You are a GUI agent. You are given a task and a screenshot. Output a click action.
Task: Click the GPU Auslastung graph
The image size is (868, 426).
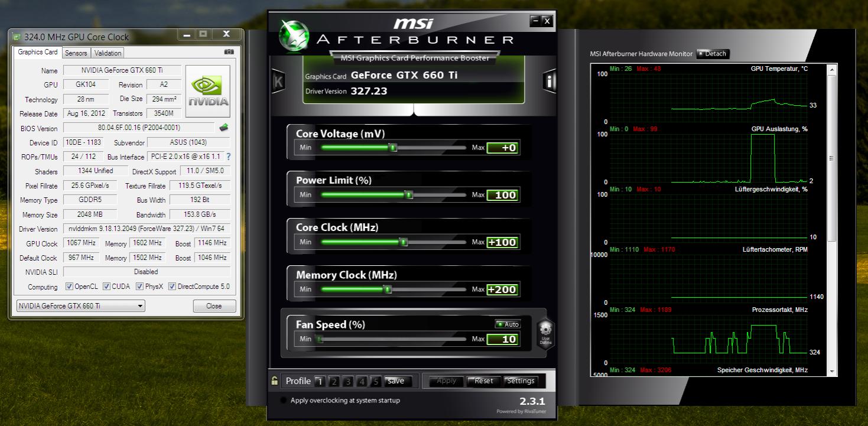coord(708,158)
